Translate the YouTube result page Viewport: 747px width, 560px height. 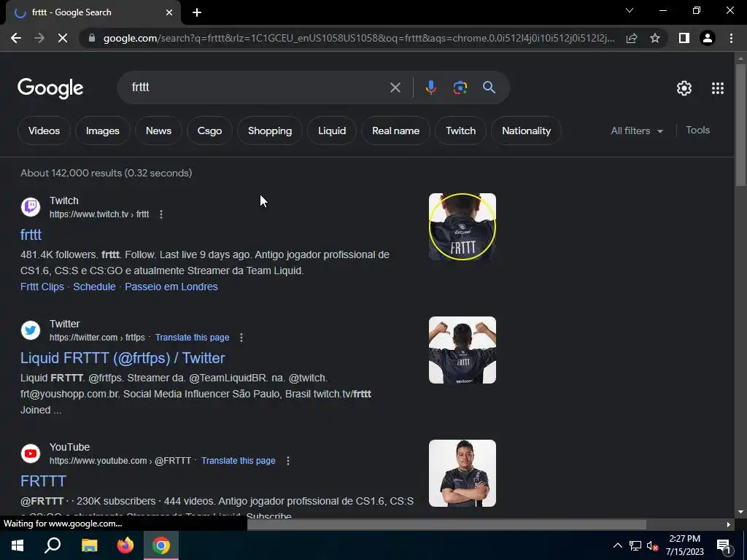coord(239,461)
